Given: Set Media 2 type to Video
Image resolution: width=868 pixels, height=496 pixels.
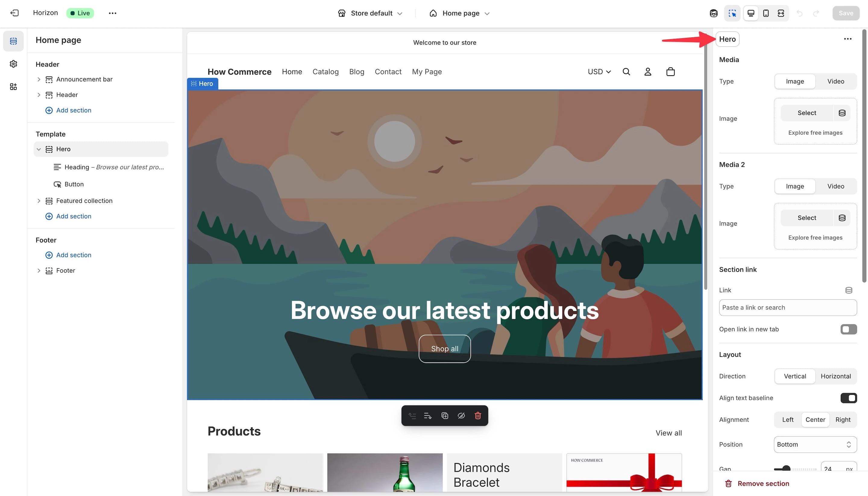Looking at the screenshot, I should pyautogui.click(x=836, y=186).
